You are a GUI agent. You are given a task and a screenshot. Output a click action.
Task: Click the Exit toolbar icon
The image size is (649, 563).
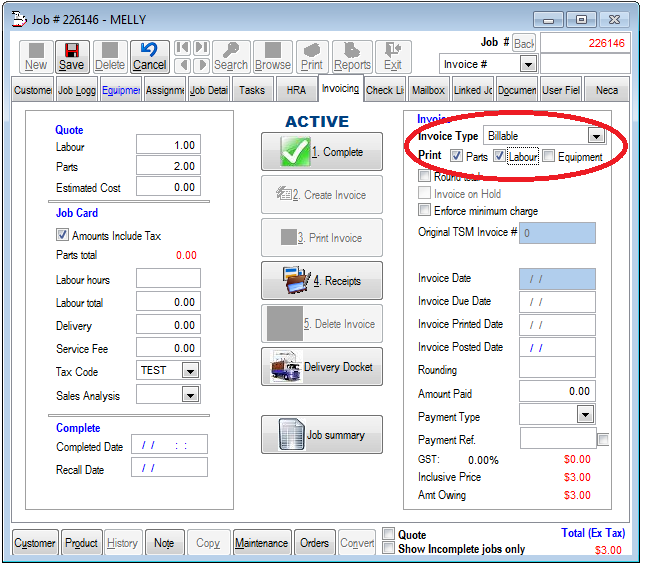click(393, 56)
